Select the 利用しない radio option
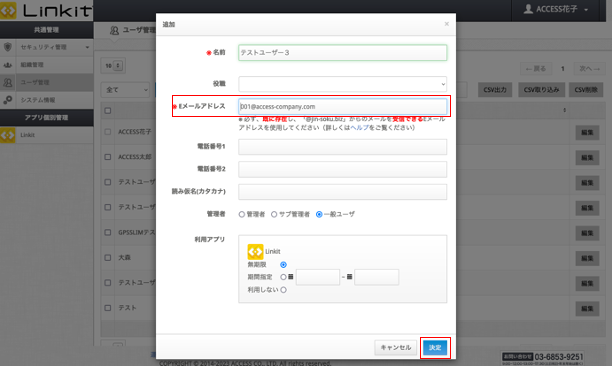Screen dimensions: 612x366 point(283,290)
